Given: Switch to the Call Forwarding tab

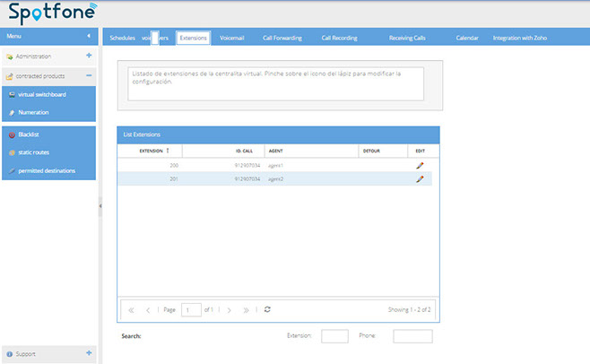Looking at the screenshot, I should click(x=282, y=39).
